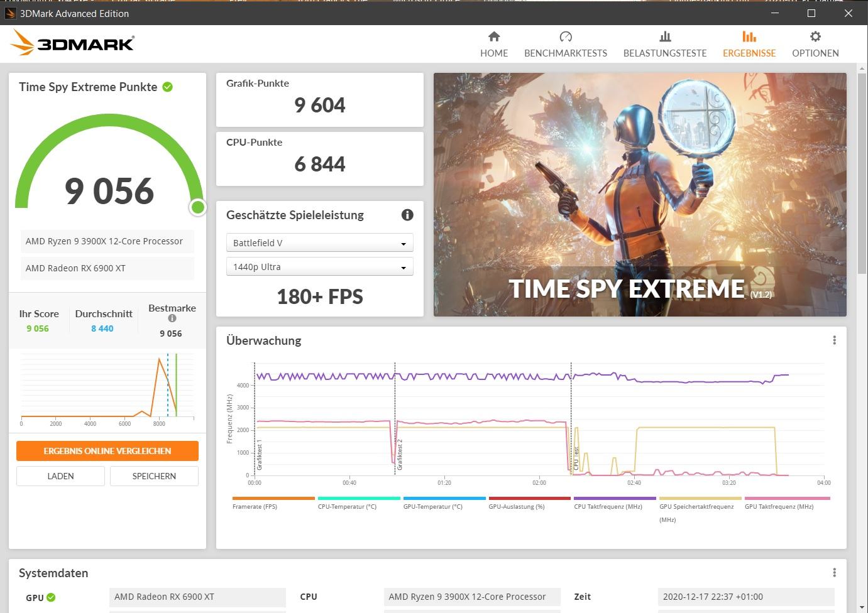868x613 pixels.
Task: Click the Ergebnisse results chart icon
Action: (x=749, y=36)
